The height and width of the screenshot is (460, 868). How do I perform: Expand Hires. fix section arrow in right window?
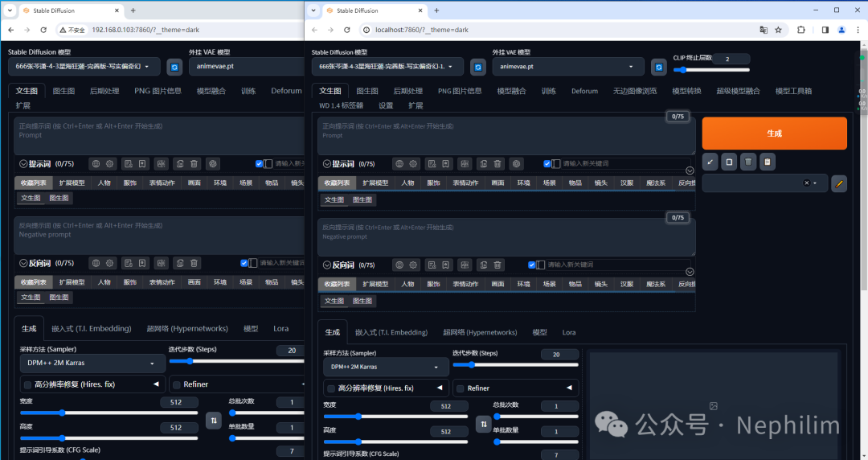pyautogui.click(x=440, y=388)
